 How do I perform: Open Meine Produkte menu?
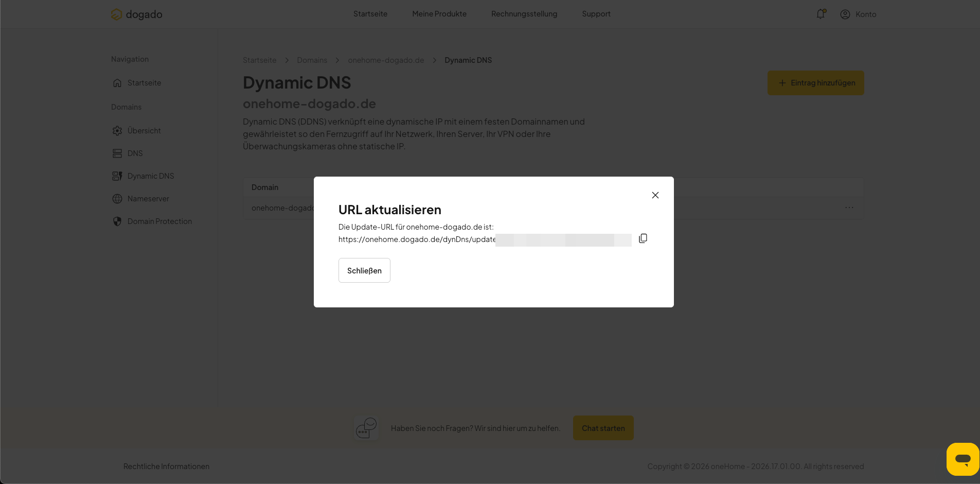[x=439, y=14]
